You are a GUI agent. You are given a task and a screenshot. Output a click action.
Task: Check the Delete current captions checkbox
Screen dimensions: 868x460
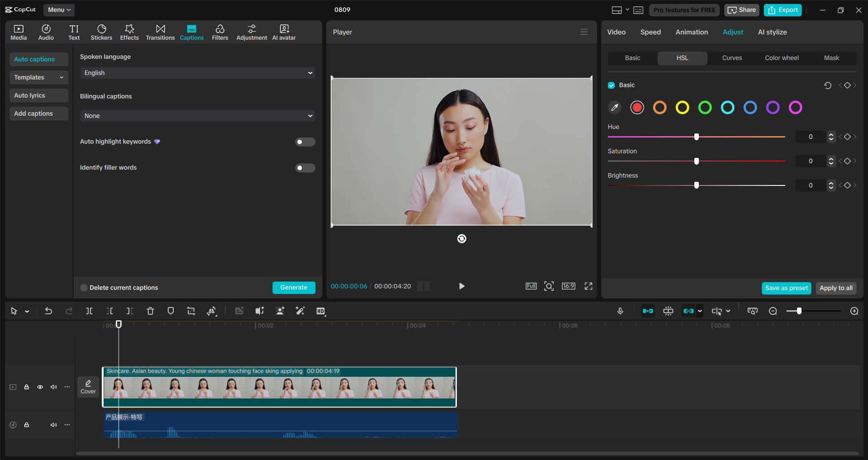coord(84,288)
